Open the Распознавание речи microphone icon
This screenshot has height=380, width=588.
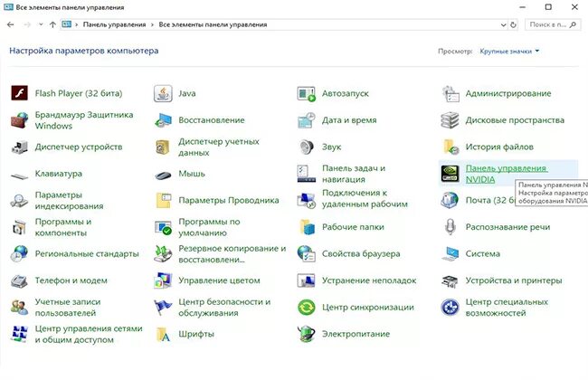[450, 227]
